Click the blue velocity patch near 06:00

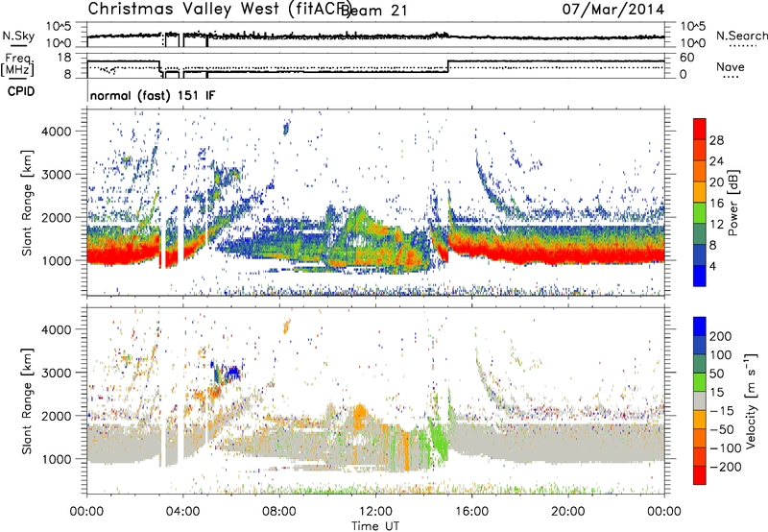[234, 373]
